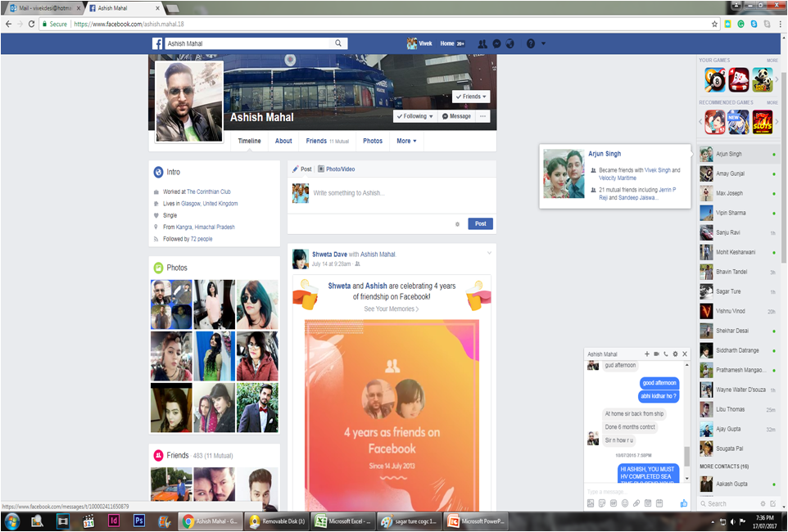The height and width of the screenshot is (532, 788).
Task: Click the search magnifier in Facebook search bar
Action: pyautogui.click(x=338, y=43)
